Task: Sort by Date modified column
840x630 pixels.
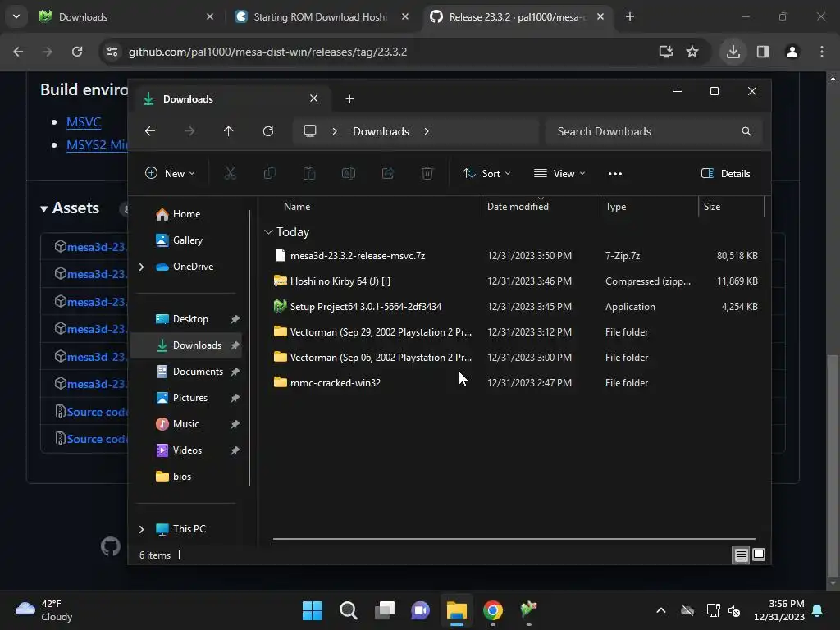Action: tap(518, 206)
